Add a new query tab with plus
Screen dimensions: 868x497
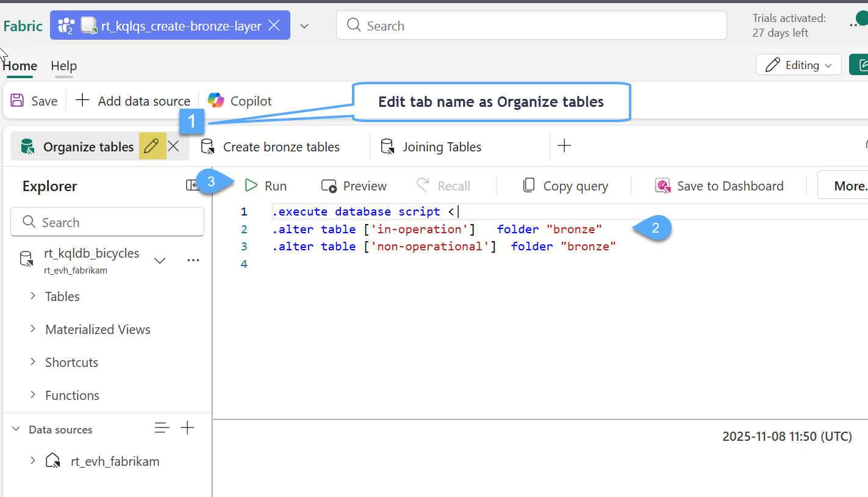[x=564, y=146]
